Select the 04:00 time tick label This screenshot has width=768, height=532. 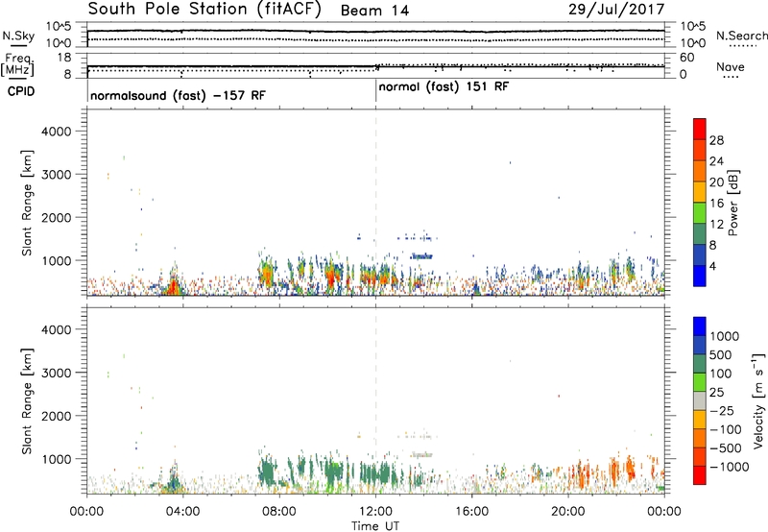(x=182, y=512)
